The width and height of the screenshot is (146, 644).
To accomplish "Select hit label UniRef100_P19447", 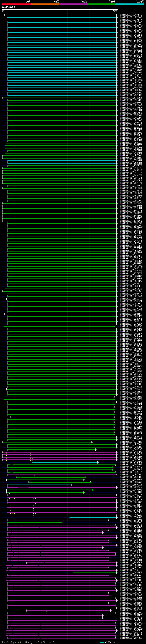I will click(131, 75).
